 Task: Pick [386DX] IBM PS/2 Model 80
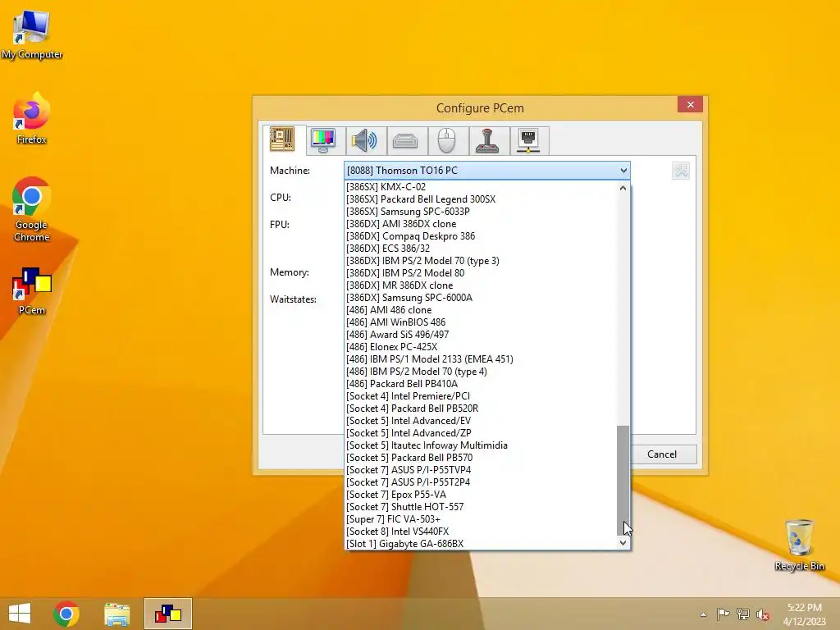coord(481,273)
